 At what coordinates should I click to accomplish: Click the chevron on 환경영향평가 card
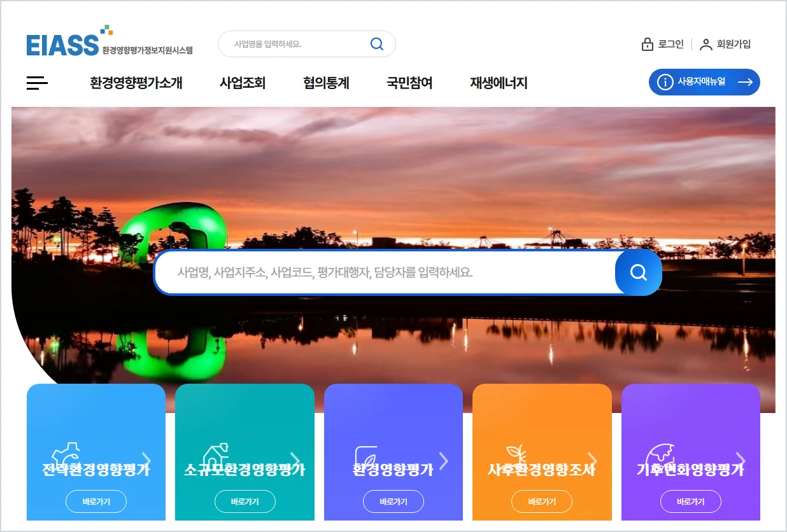(x=444, y=461)
